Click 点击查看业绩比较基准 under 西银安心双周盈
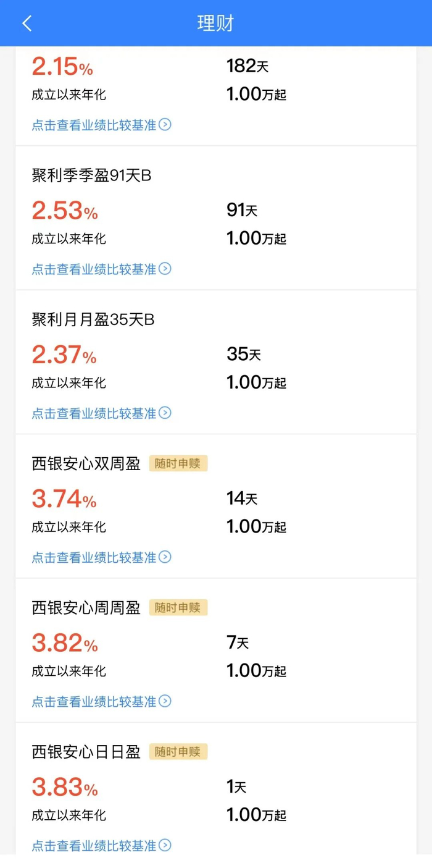The width and height of the screenshot is (432, 868). (93, 557)
